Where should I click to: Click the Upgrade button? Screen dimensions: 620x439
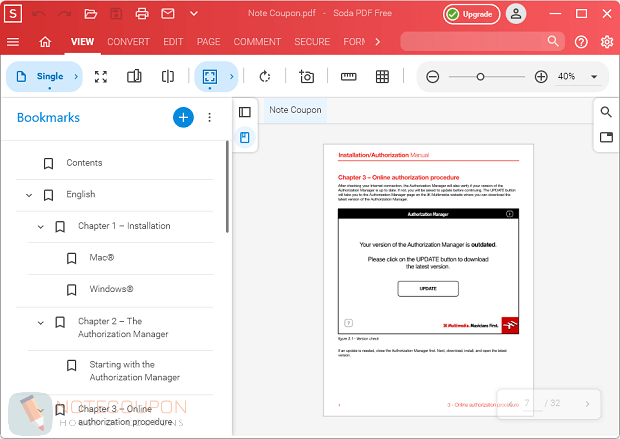pyautogui.click(x=471, y=14)
